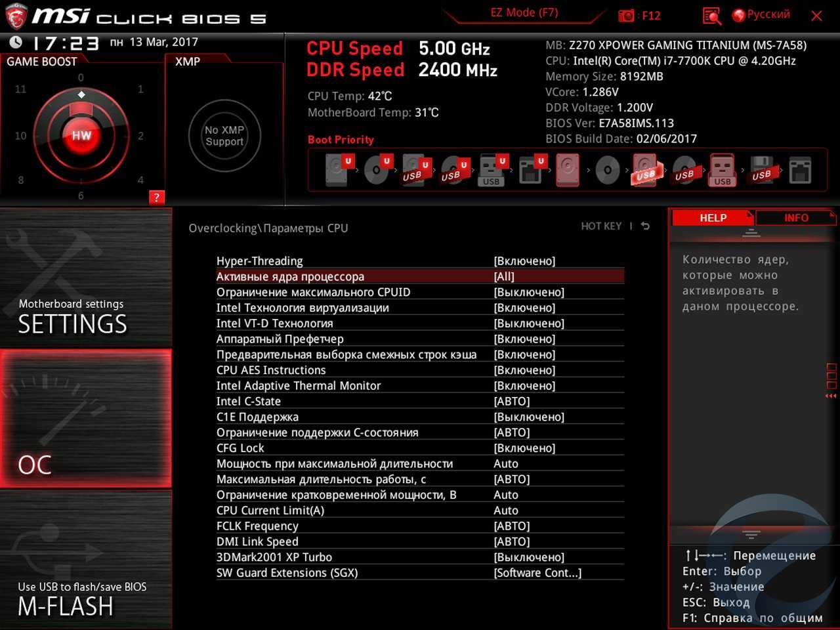Switch to EZ Mode (F7)
Image resolution: width=840 pixels, height=630 pixels.
tap(524, 13)
